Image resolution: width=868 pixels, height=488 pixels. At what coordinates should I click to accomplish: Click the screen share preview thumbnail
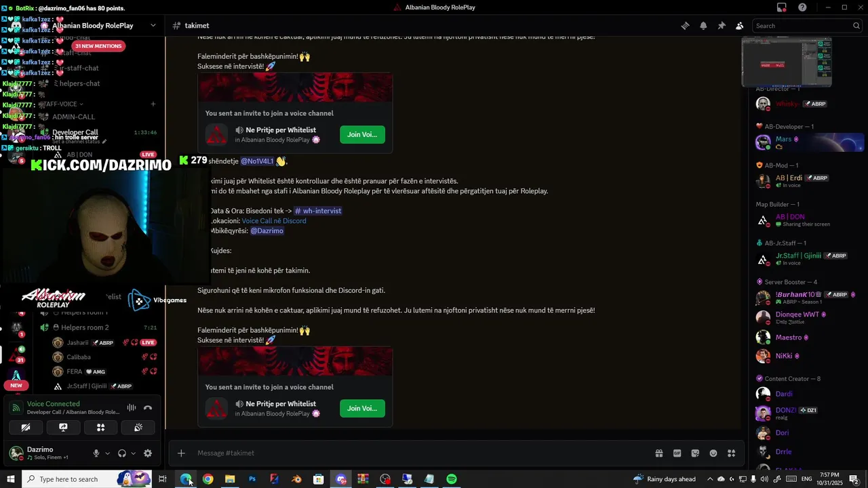pos(787,62)
